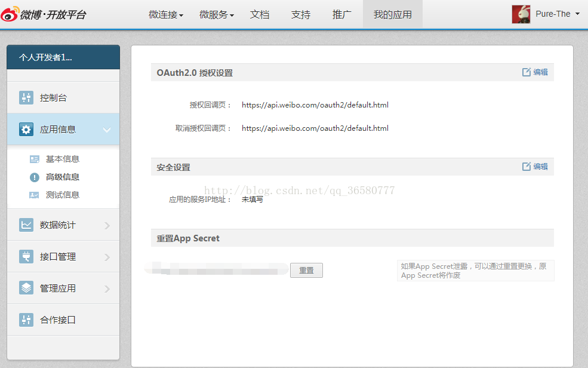Open the 微服务 dropdown menu

(x=217, y=14)
